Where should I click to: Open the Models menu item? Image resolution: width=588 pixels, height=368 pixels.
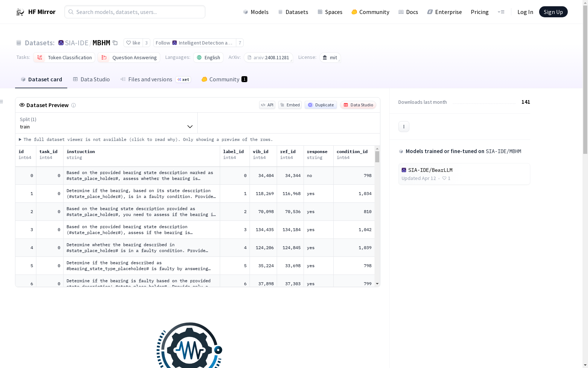pos(256,12)
